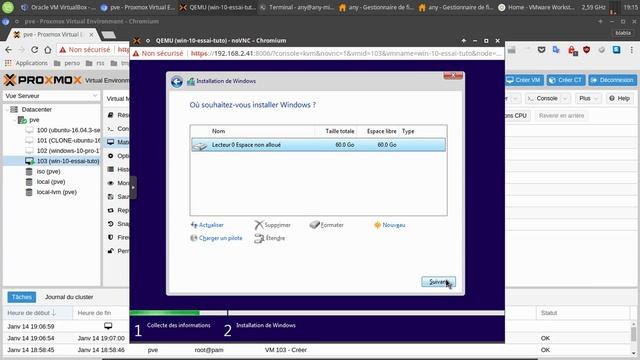The image size is (640, 360).
Task: Click the monitor icon in task row
Action: pos(108,326)
